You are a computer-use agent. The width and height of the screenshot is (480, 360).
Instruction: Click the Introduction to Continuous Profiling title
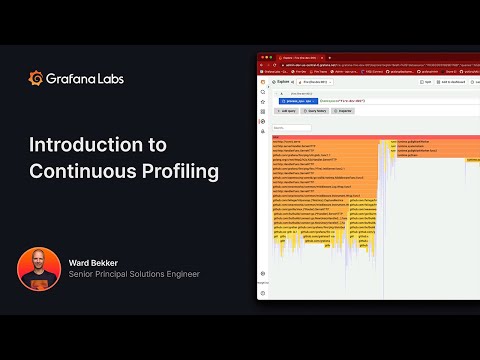[124, 158]
